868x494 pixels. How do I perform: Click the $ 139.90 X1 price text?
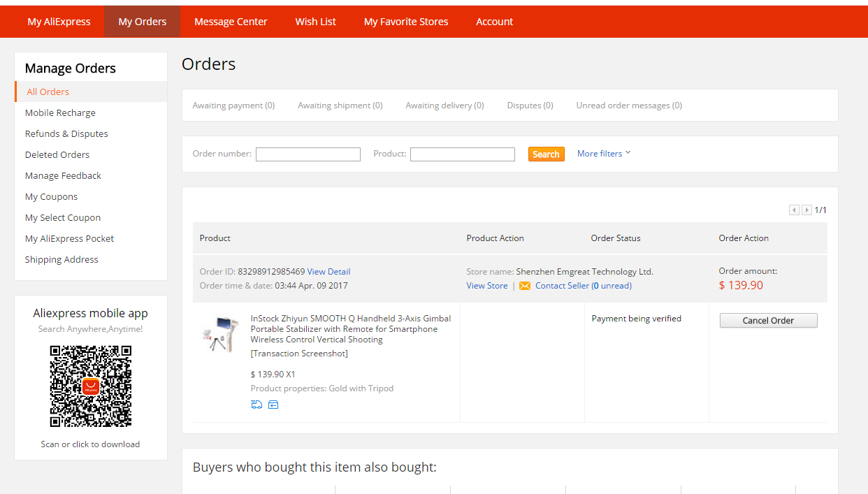pyautogui.click(x=273, y=375)
